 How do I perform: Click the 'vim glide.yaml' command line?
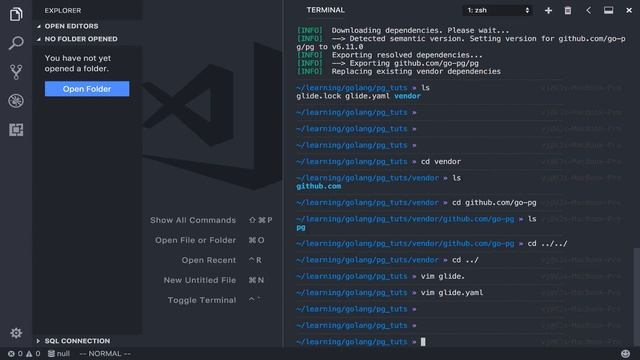pos(452,293)
